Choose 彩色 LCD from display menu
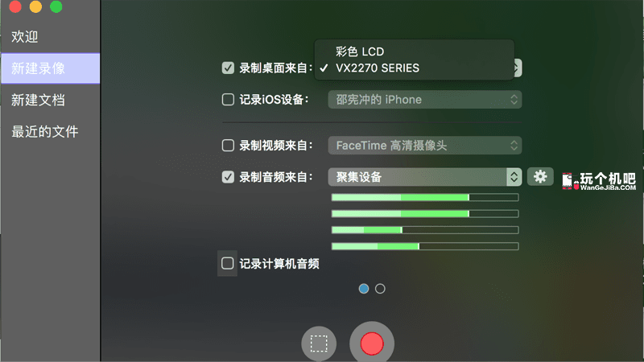This screenshot has height=362, width=644. point(360,51)
